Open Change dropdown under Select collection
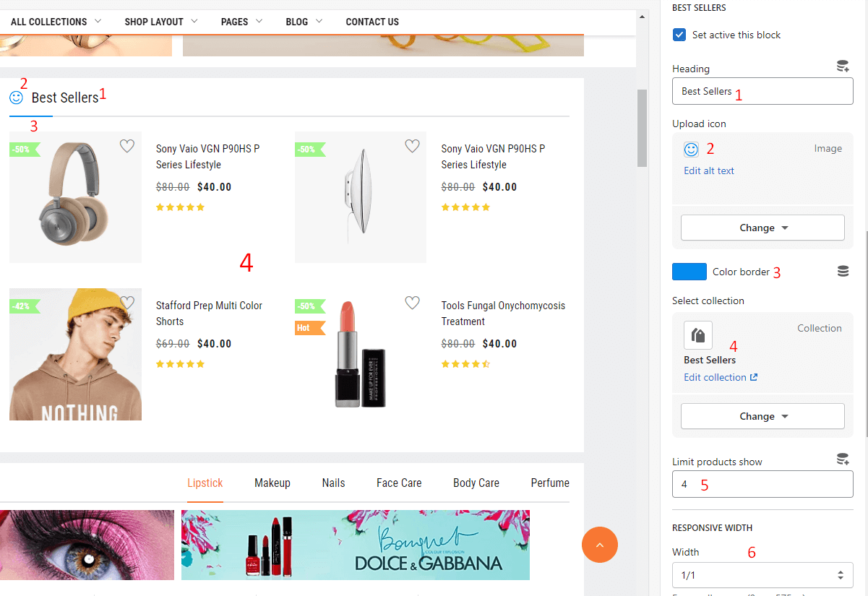The height and width of the screenshot is (596, 868). click(x=762, y=416)
